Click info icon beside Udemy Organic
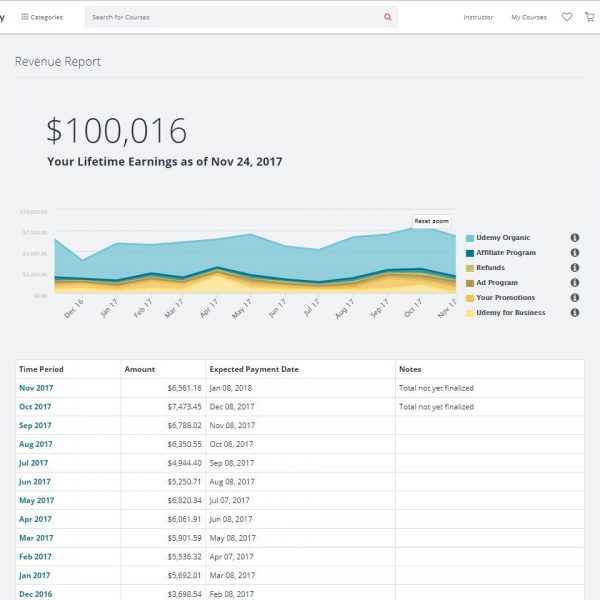Image resolution: width=600 pixels, height=600 pixels. 575,238
